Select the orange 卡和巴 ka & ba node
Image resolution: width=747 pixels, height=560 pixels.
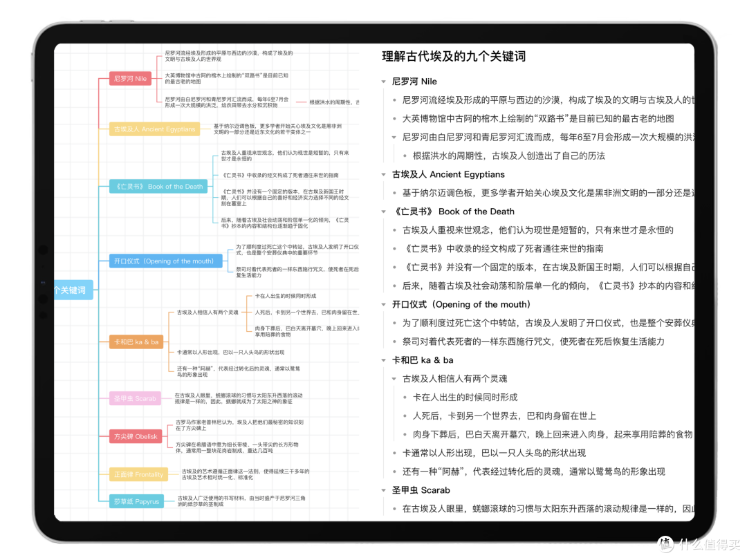pos(136,342)
